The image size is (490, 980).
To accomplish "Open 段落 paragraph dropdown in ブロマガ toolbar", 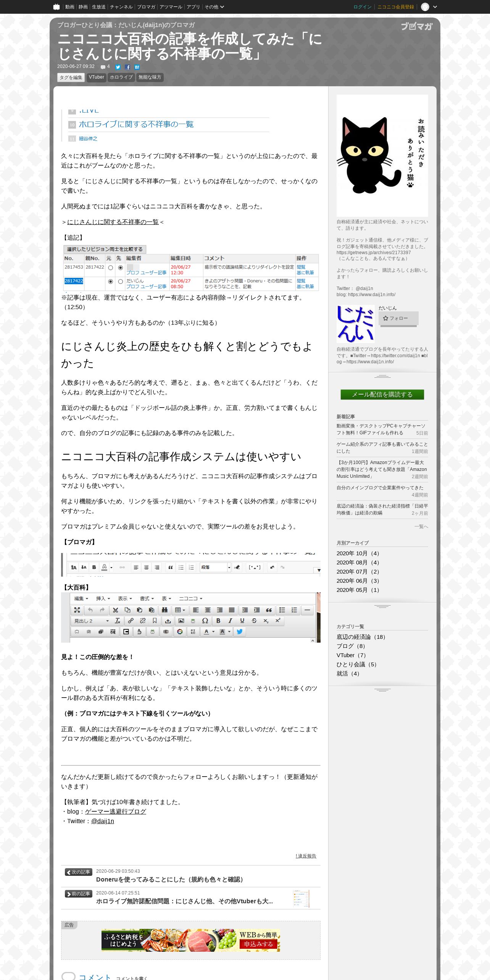I will pos(216,567).
